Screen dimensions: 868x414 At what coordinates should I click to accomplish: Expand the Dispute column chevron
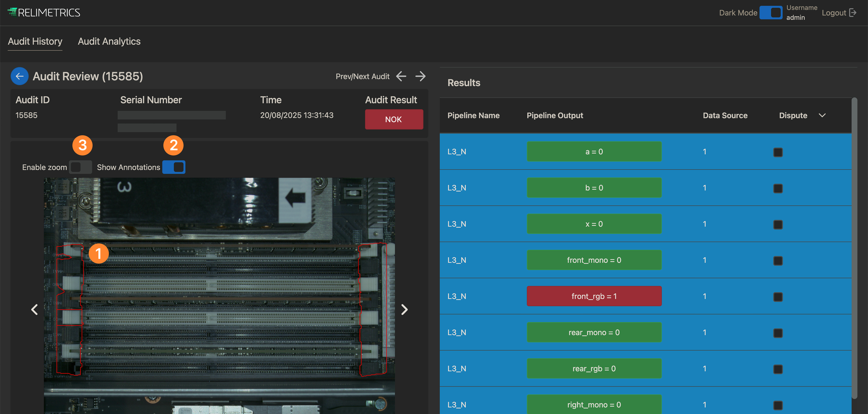822,116
